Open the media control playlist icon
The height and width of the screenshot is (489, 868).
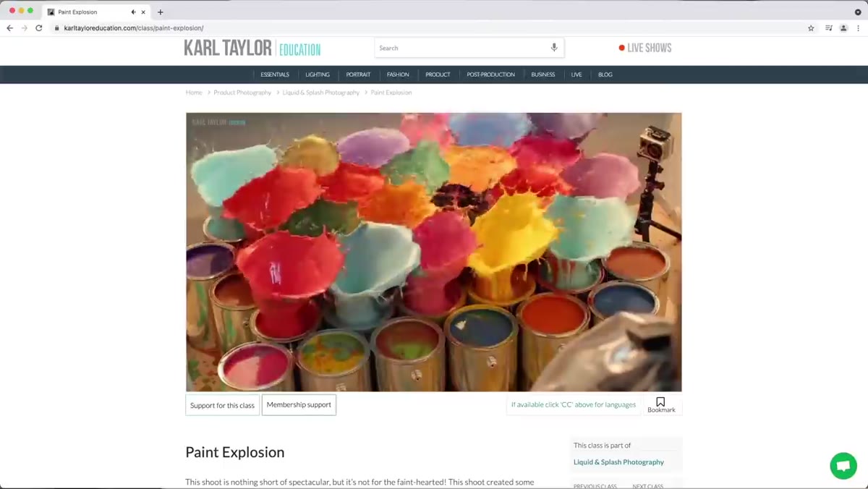829,28
